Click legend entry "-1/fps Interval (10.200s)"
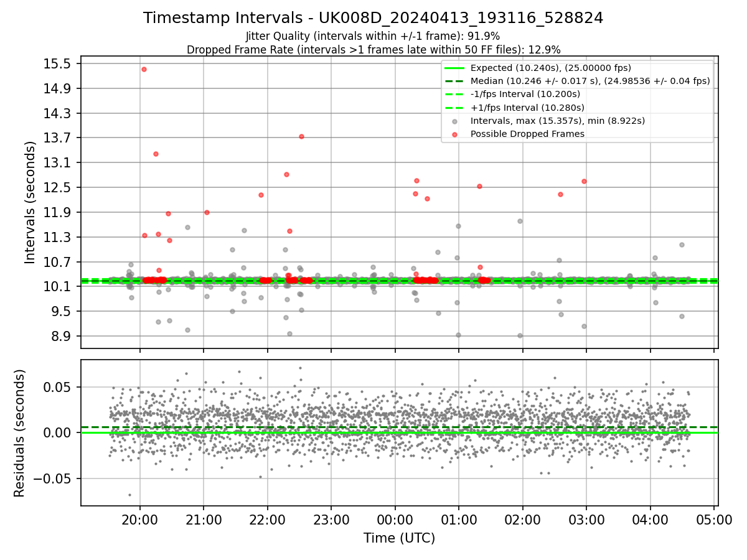The width and height of the screenshot is (747, 560). [525, 94]
